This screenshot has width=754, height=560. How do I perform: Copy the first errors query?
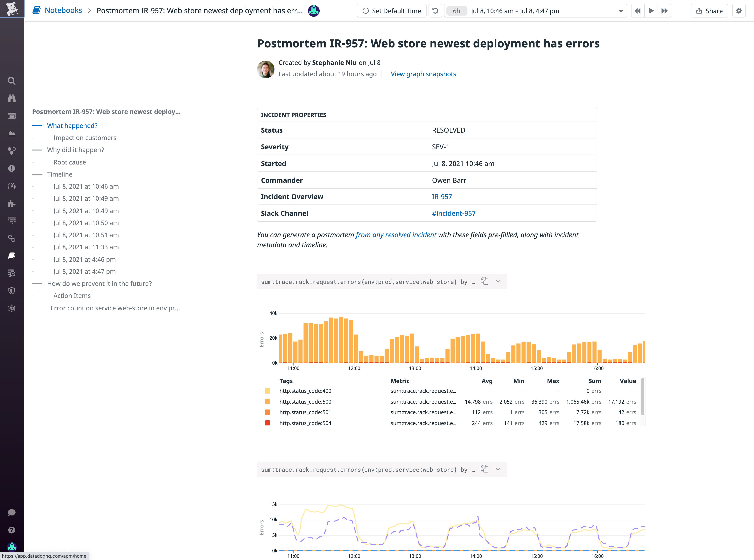coord(484,281)
